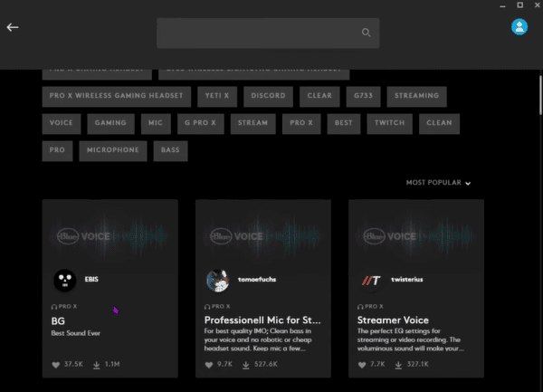Open Blue VOICE thumbnail on Streamer Voice card
Screen dimensions: 543x392
(416, 236)
